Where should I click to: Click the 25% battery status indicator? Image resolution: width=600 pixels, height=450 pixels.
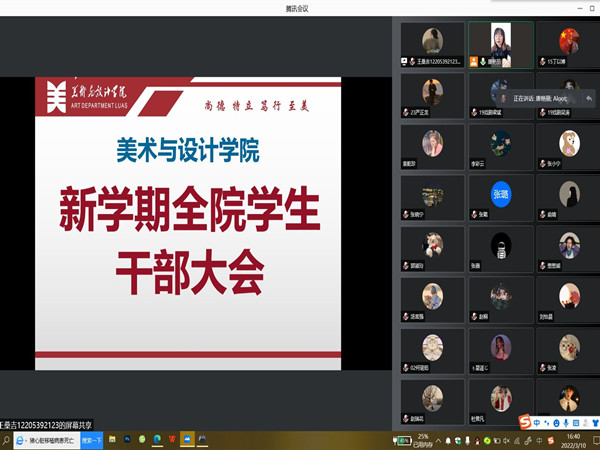click(x=424, y=438)
